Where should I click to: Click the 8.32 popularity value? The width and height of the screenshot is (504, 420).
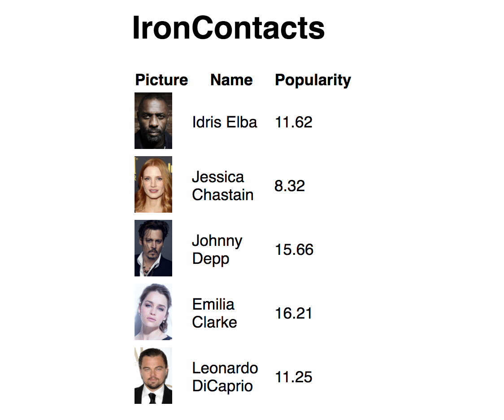(290, 186)
